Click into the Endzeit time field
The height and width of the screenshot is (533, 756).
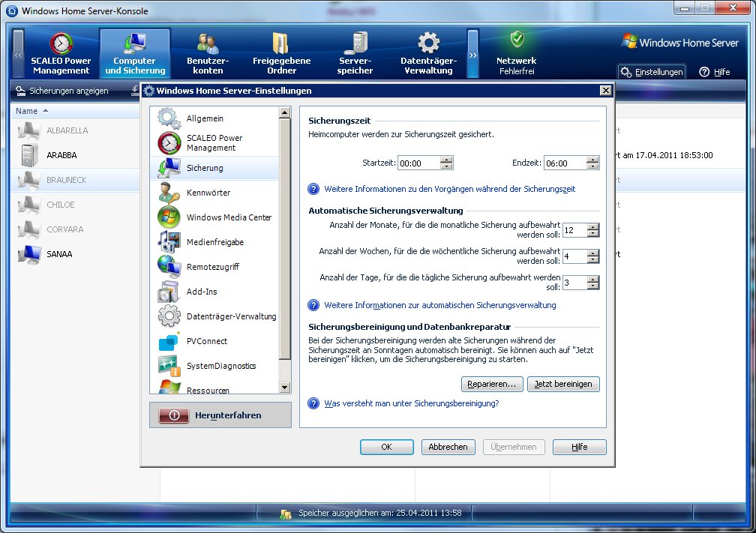point(565,163)
